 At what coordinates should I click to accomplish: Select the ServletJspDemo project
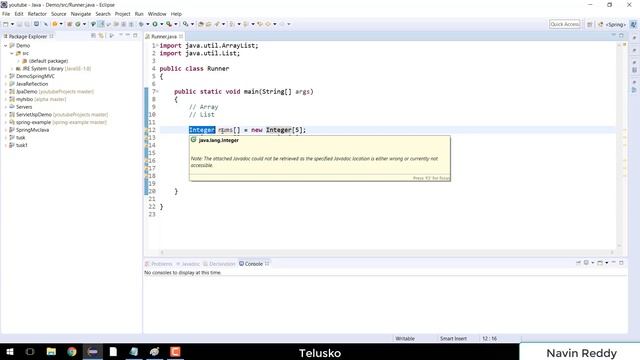pos(58,115)
